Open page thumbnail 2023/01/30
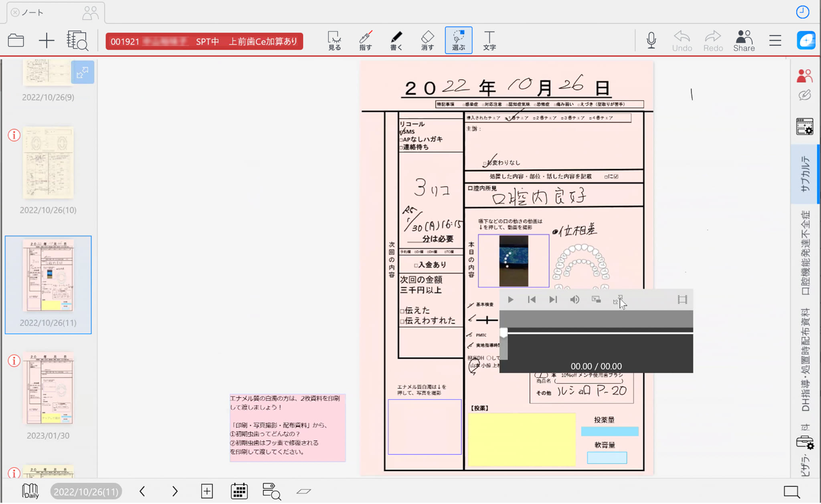This screenshot has height=504, width=821. [x=48, y=388]
